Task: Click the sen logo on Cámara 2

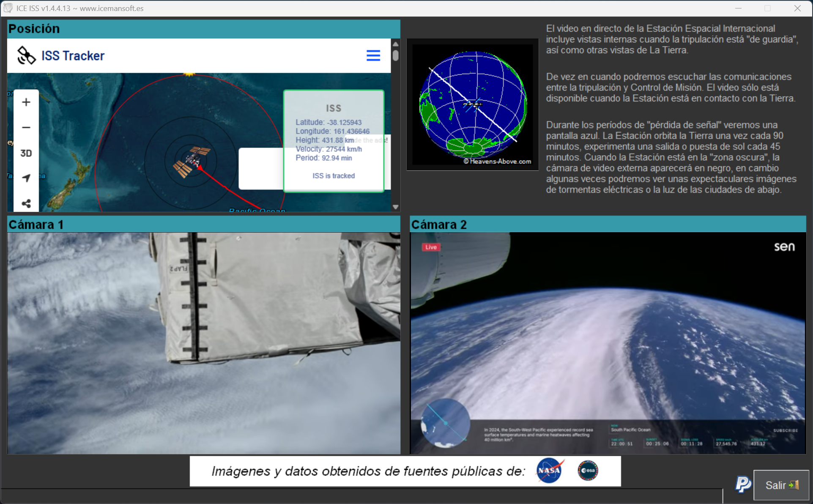Action: [x=785, y=247]
